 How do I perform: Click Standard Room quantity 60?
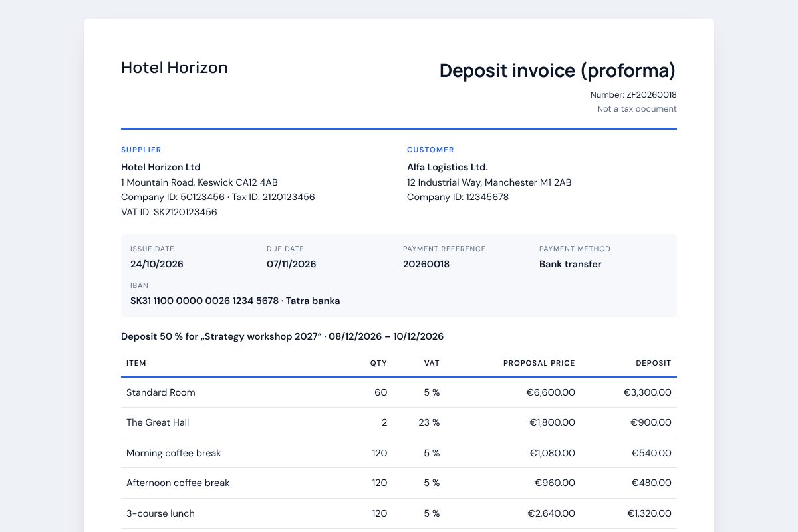tap(380, 392)
